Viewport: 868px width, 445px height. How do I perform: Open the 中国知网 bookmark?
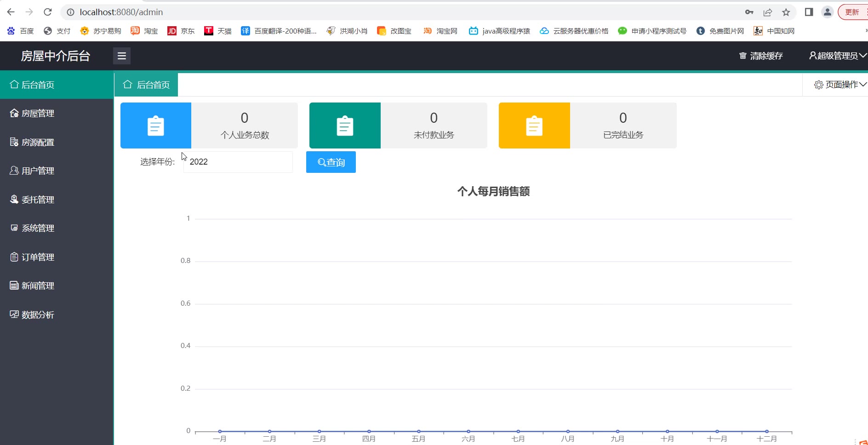[774, 31]
